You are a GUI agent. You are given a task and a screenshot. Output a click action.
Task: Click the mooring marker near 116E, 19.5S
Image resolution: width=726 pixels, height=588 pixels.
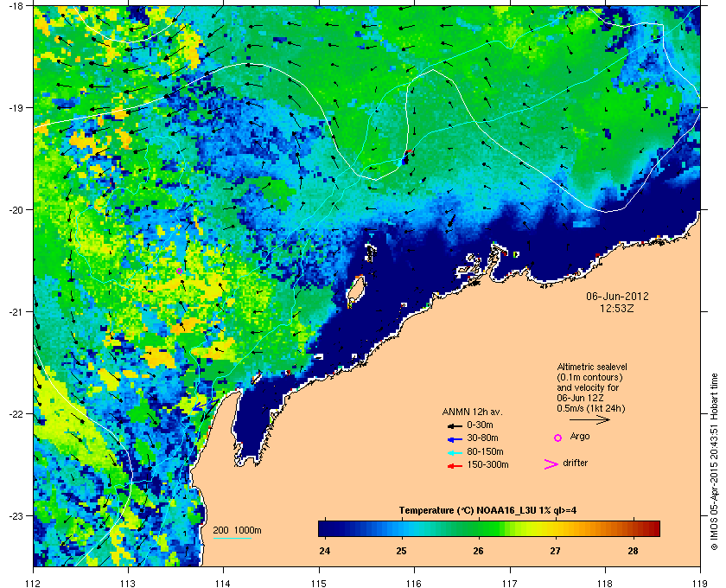[x=405, y=157]
